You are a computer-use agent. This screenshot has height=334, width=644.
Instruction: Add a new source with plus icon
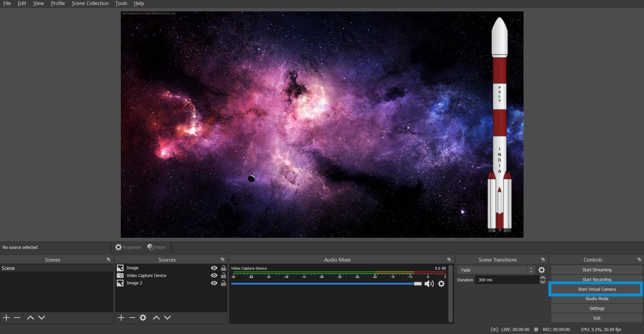(x=121, y=318)
